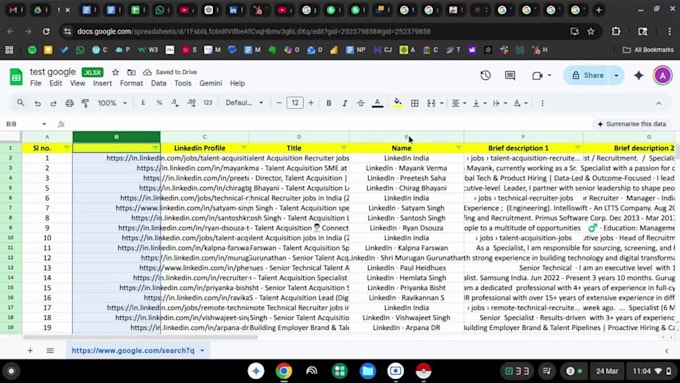The height and width of the screenshot is (383, 680).
Task: Open the Name box dropdown arrow
Action: 44,124
